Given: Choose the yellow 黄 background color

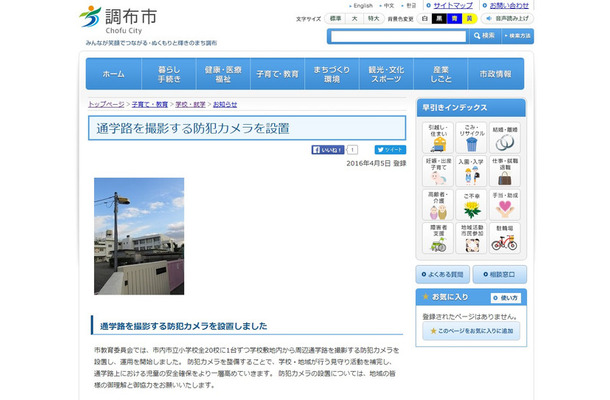Looking at the screenshot, I should [x=469, y=19].
